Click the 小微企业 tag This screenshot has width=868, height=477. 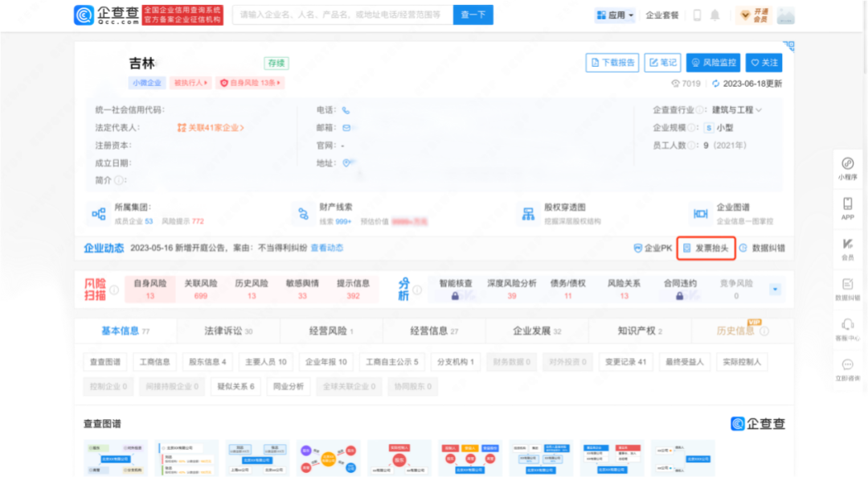click(x=147, y=83)
